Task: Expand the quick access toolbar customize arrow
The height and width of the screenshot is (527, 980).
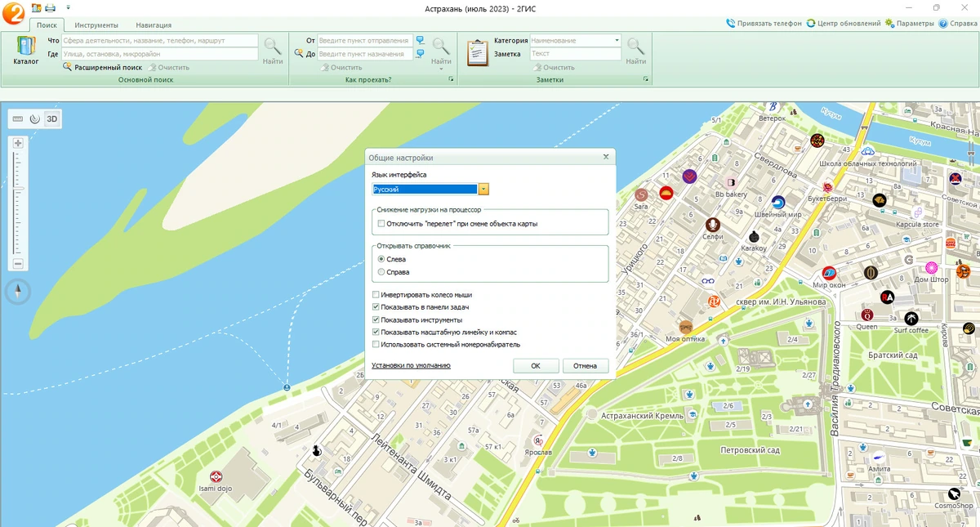Action: 68,7
